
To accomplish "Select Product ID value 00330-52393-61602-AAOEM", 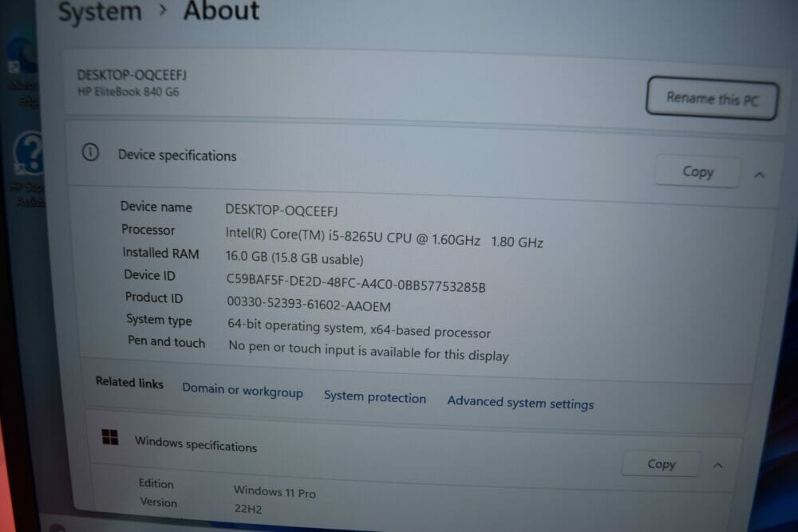I will coord(308,304).
